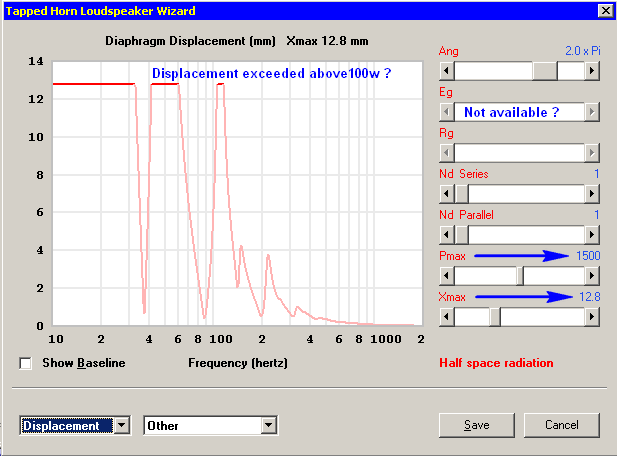
Task: Click the Ang value '2.0 x Pi'
Action: 583,51
